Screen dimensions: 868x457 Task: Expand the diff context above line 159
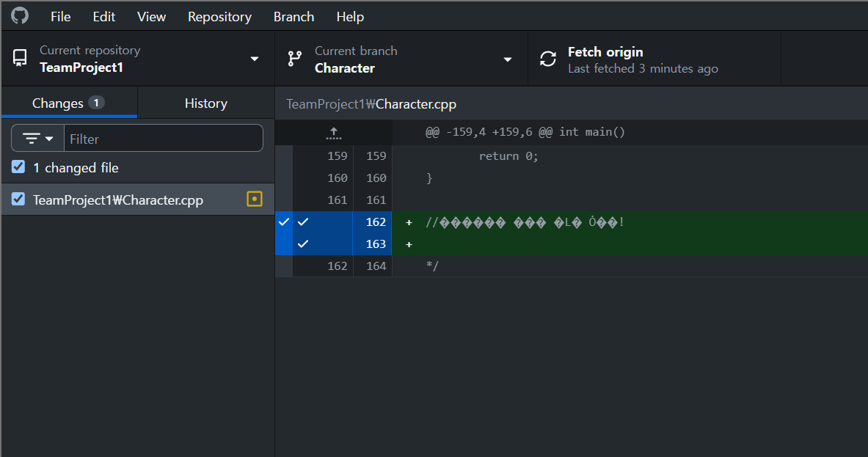[x=334, y=133]
